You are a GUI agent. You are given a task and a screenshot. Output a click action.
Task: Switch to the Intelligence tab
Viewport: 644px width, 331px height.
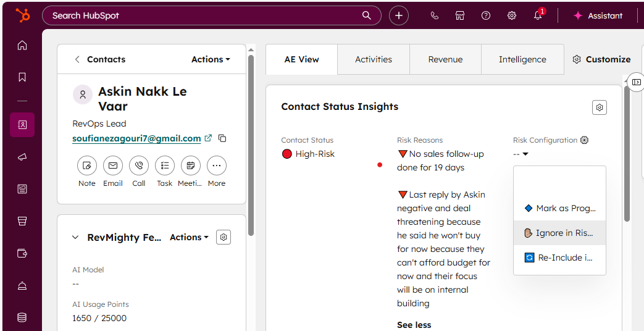[x=522, y=59]
